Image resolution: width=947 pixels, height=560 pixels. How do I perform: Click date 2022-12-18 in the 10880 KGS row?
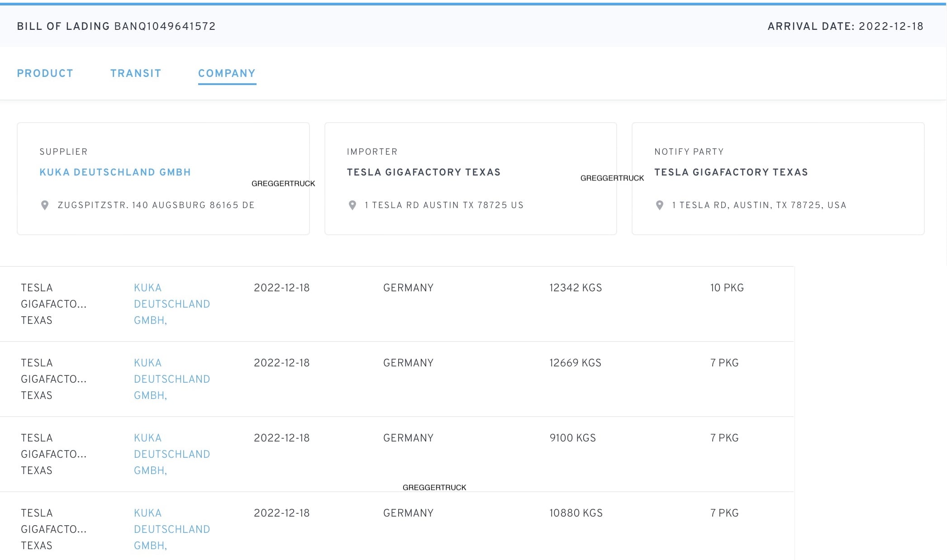(x=281, y=513)
